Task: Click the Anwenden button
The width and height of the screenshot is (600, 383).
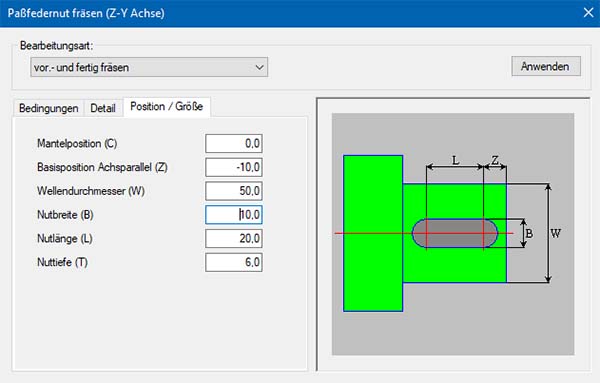Action: click(x=546, y=66)
